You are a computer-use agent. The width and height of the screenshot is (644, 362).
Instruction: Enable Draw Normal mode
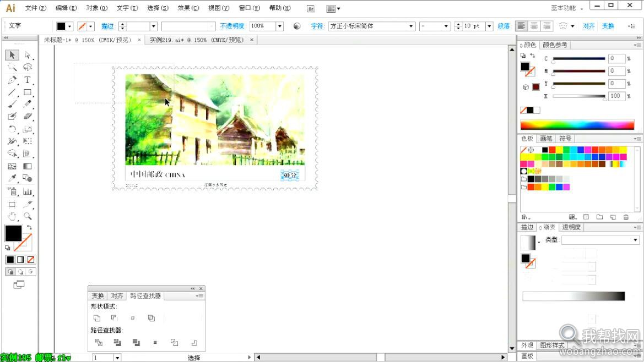[x=10, y=272]
